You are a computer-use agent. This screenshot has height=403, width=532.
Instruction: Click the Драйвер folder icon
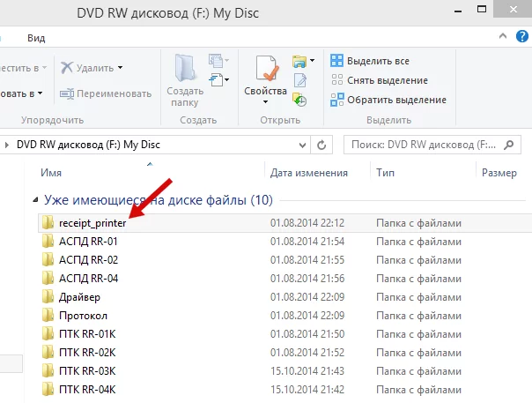click(48, 296)
